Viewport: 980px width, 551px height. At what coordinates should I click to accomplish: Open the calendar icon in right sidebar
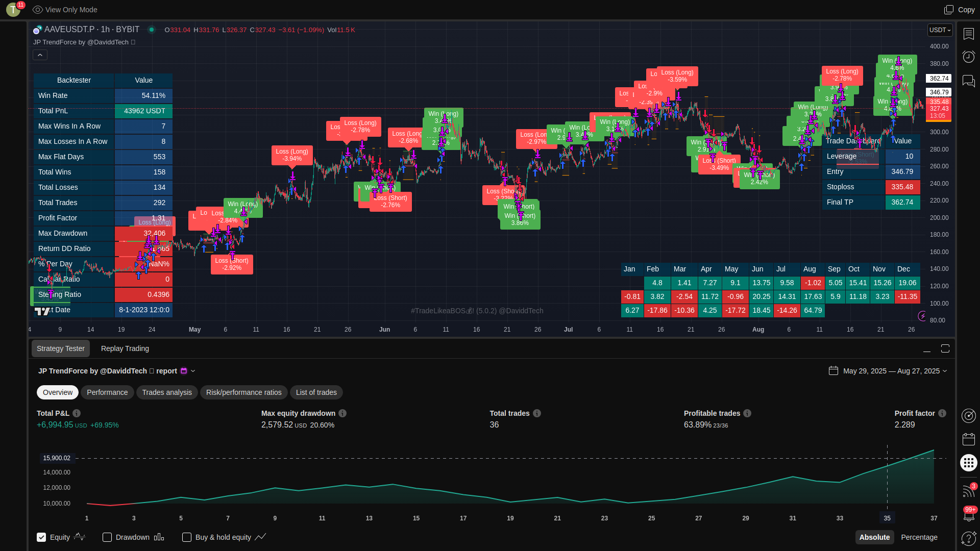(968, 439)
